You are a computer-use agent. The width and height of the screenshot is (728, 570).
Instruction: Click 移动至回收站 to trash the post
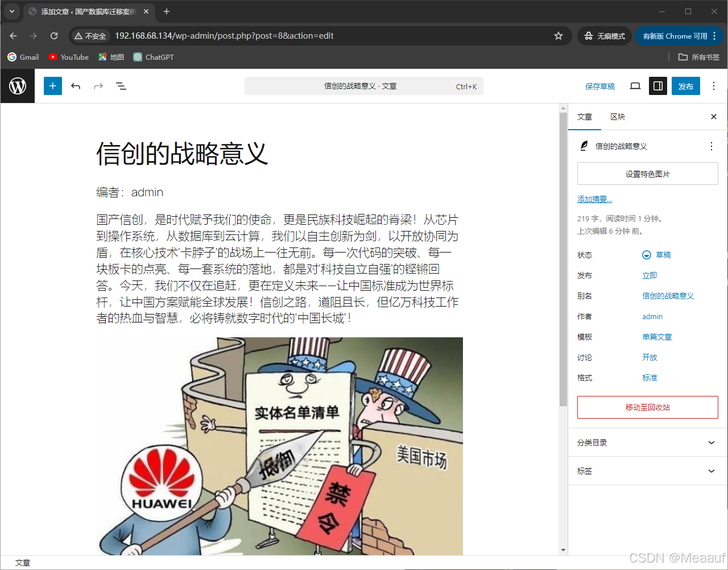click(648, 407)
